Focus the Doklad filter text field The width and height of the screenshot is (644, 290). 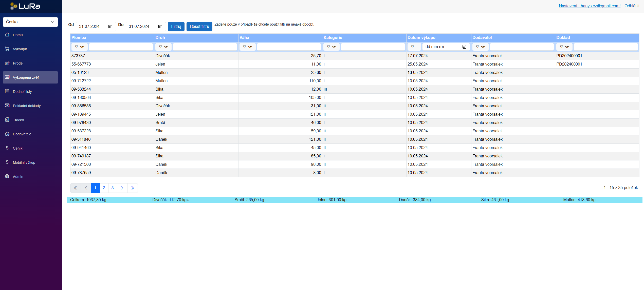[606, 47]
